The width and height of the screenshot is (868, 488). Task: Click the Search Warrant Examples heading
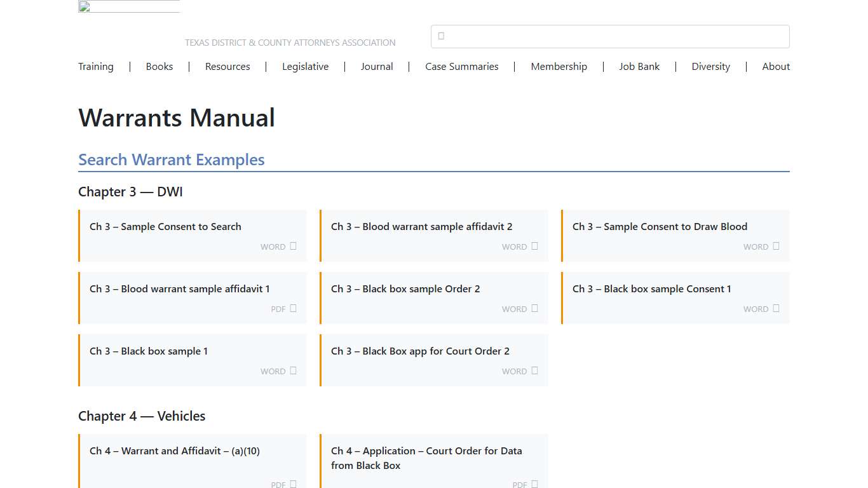coord(172,160)
